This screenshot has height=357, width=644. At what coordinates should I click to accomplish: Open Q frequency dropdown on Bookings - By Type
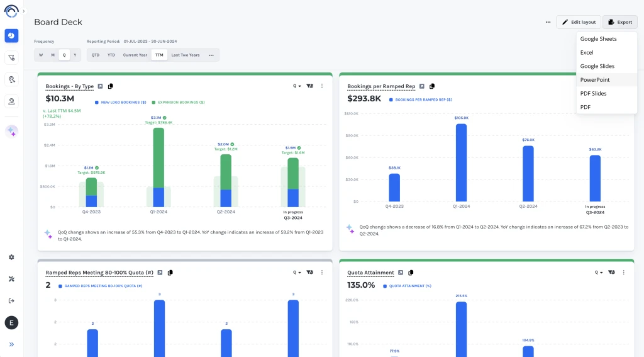pyautogui.click(x=297, y=86)
